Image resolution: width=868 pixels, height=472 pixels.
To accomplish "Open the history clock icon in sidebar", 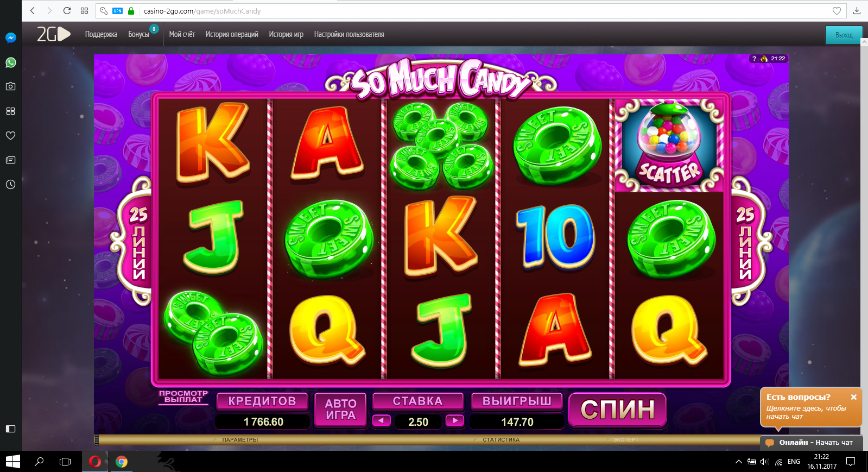I will tap(10, 184).
